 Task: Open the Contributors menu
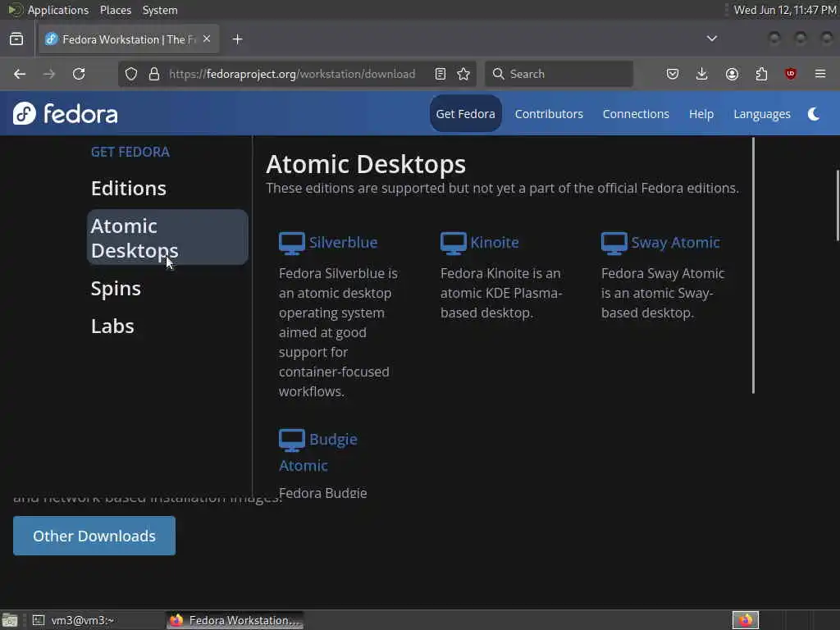[549, 113]
